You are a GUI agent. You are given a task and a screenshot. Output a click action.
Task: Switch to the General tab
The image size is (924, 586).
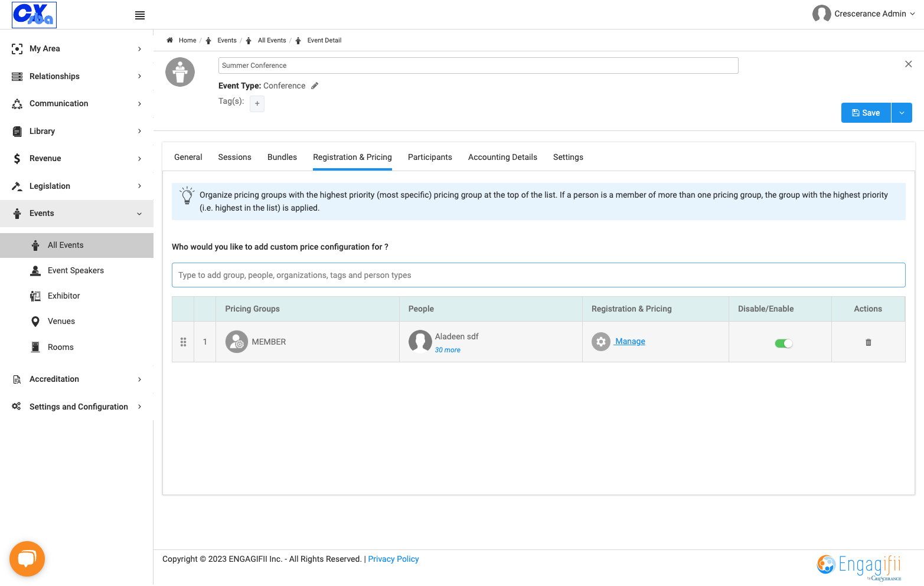188,157
